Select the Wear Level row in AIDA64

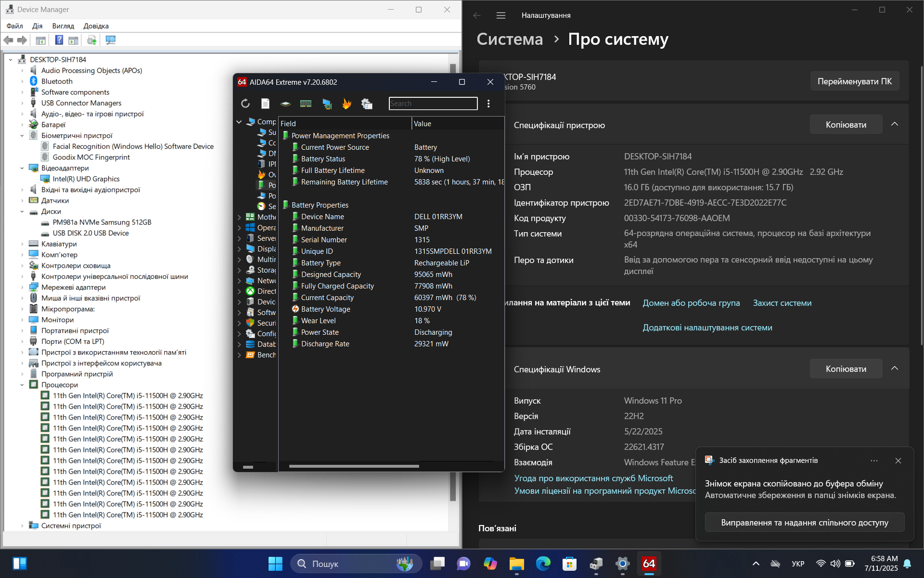(x=392, y=321)
